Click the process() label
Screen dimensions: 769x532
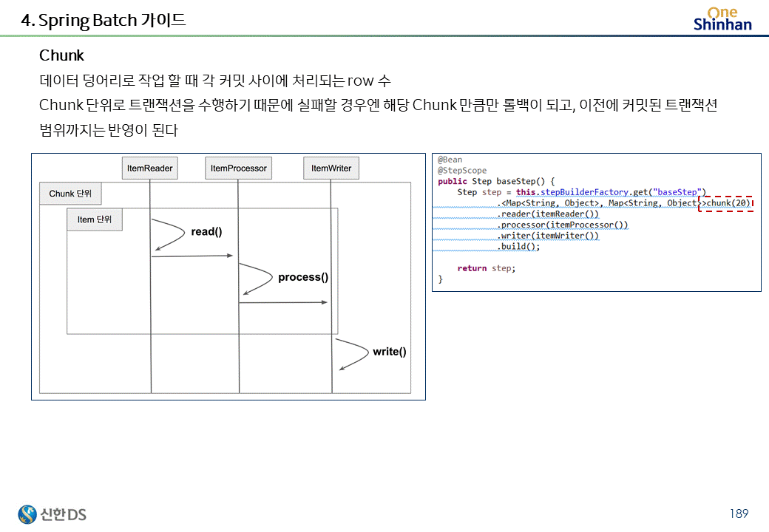[x=303, y=277]
